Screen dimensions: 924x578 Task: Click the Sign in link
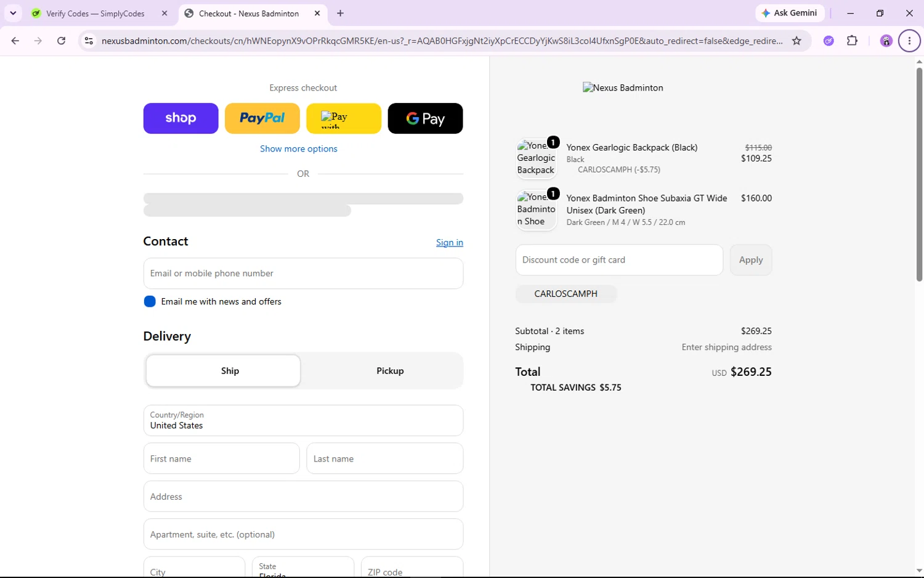450,242
